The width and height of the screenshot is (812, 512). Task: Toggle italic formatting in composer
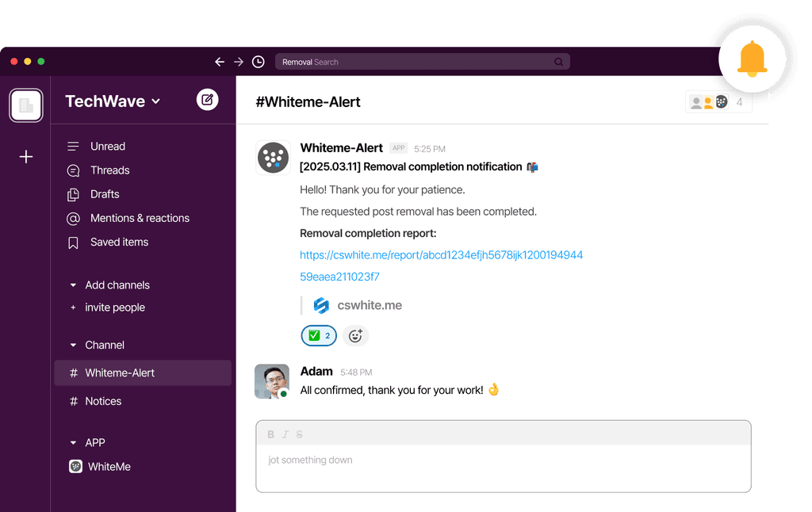285,434
